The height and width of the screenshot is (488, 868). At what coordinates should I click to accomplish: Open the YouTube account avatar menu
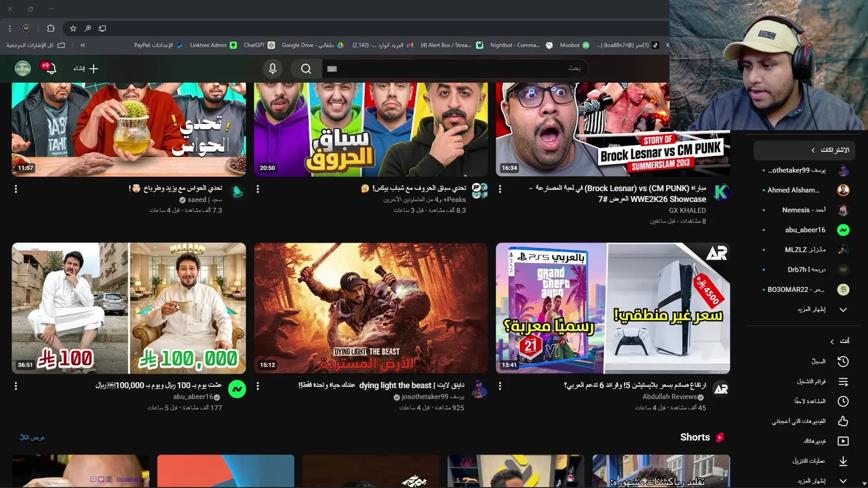coord(23,68)
